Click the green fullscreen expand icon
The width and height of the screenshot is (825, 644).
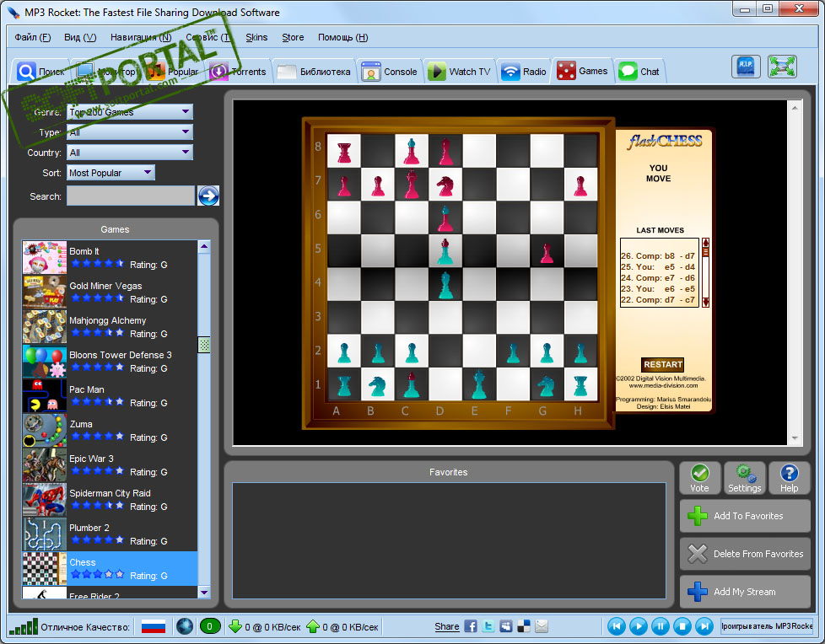(x=782, y=67)
